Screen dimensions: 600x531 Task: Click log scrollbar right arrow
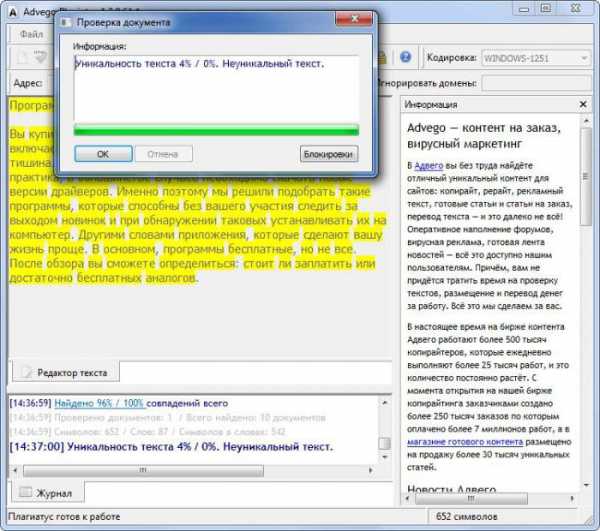click(x=370, y=470)
